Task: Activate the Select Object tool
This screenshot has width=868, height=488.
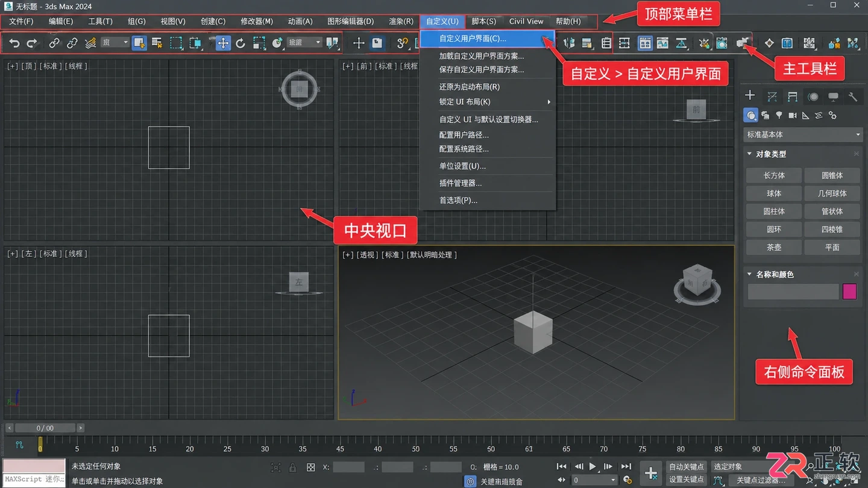Action: pyautogui.click(x=139, y=43)
